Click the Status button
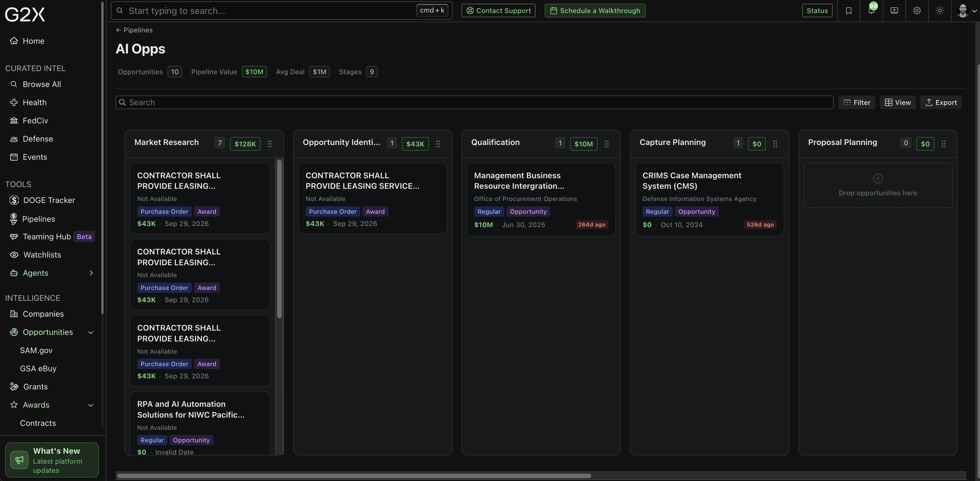Image resolution: width=980 pixels, height=481 pixels. (817, 11)
